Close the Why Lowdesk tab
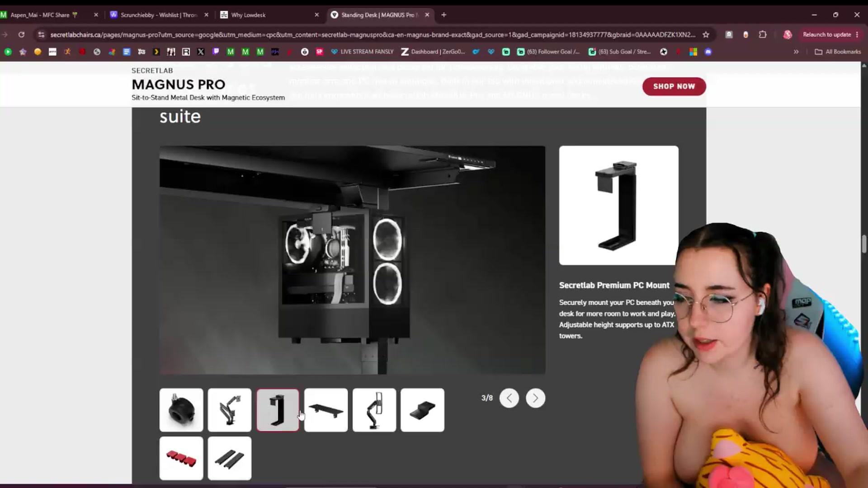The height and width of the screenshot is (488, 868). click(316, 15)
